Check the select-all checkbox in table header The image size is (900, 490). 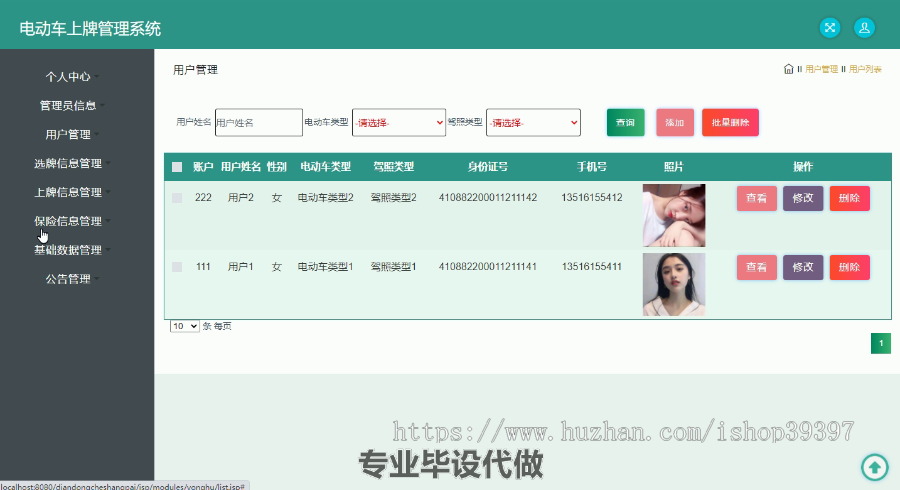(x=177, y=167)
